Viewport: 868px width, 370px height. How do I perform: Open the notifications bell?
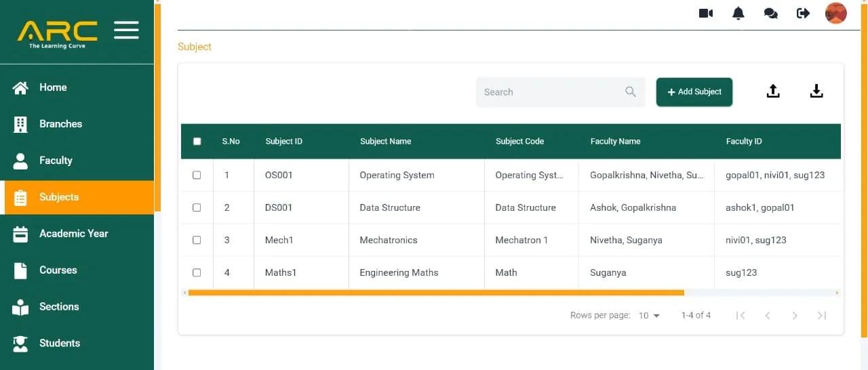point(738,14)
